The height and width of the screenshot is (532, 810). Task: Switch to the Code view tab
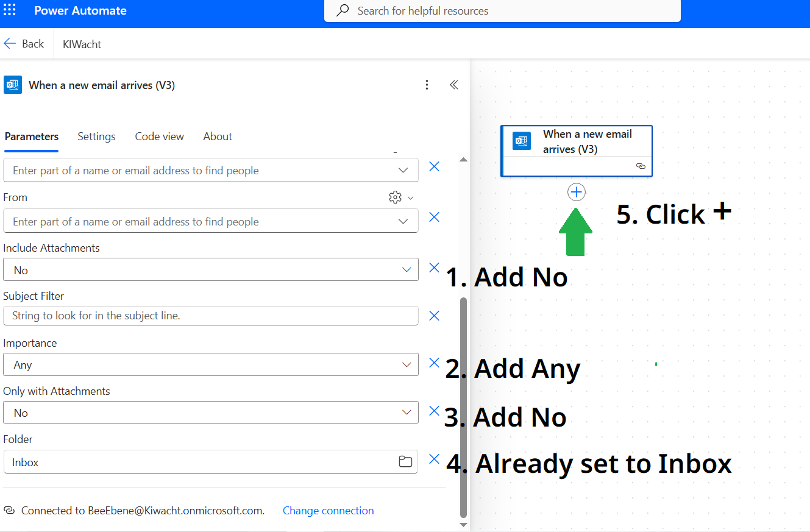tap(159, 137)
